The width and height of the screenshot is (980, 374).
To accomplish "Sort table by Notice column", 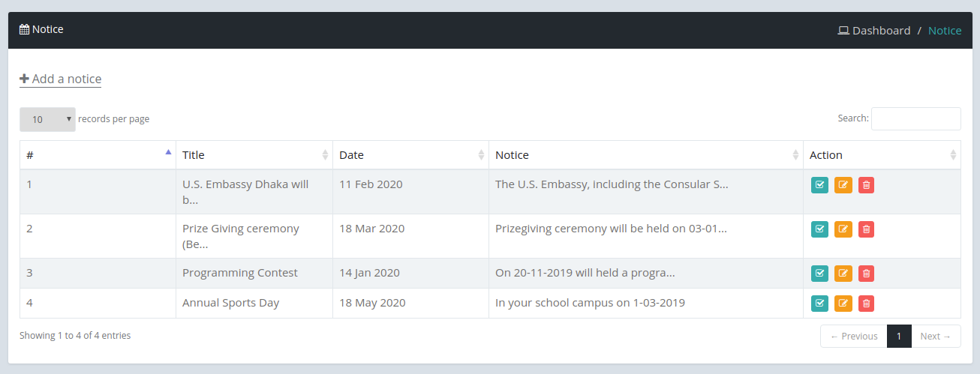I will pyautogui.click(x=646, y=155).
